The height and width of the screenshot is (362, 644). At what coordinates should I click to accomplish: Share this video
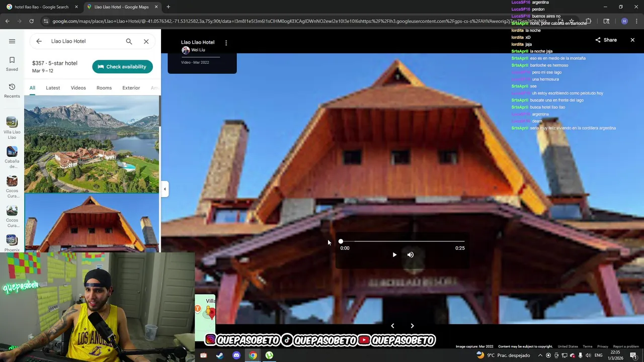(606, 40)
